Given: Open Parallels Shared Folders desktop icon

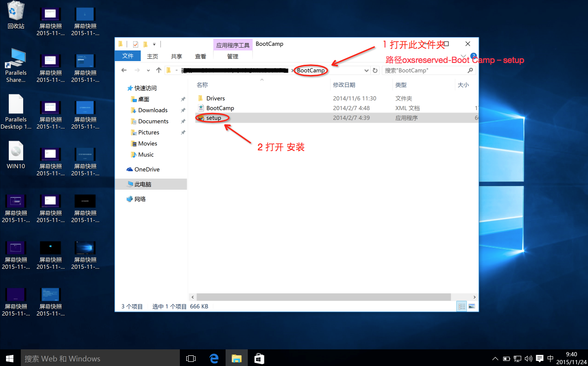Looking at the screenshot, I should pos(16,65).
